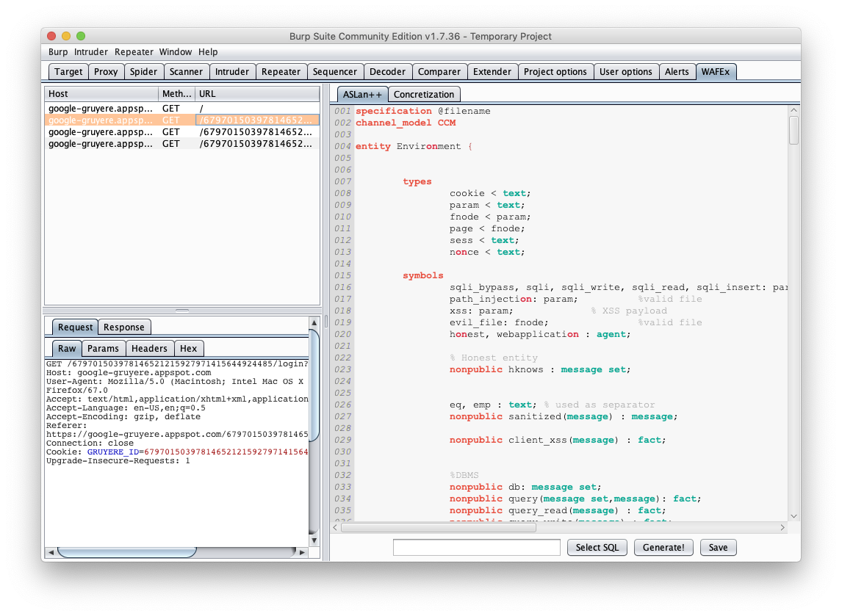This screenshot has height=616, width=842.
Task: Click 'channel_model' keyword on line 002
Action: click(394, 123)
